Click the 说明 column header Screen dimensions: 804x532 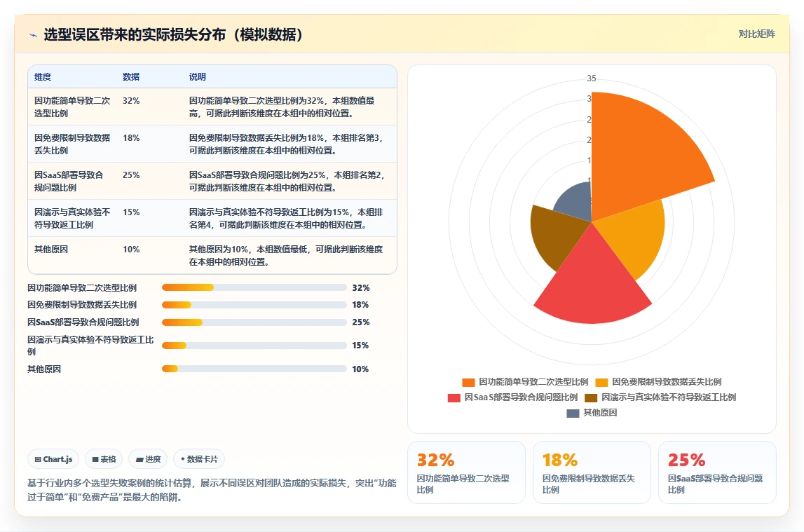pos(198,77)
